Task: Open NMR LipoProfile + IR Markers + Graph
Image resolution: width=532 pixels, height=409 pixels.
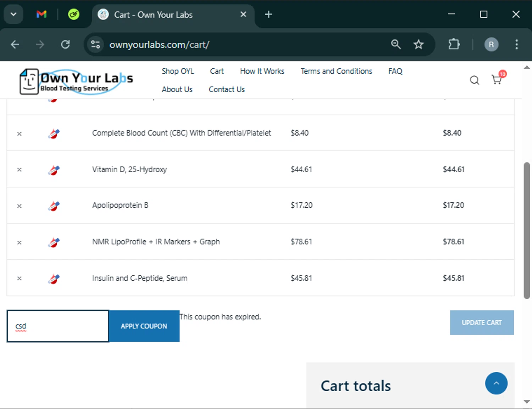Action: tap(156, 242)
